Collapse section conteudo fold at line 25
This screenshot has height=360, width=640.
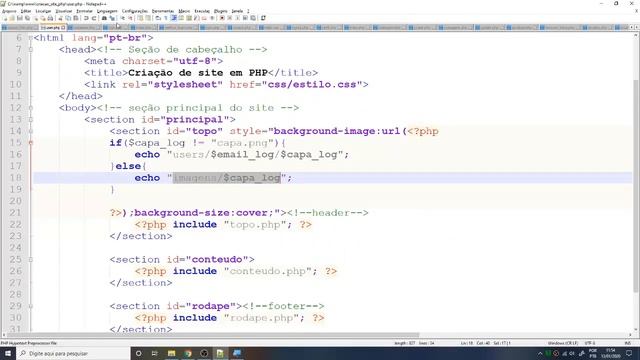tap(31, 260)
